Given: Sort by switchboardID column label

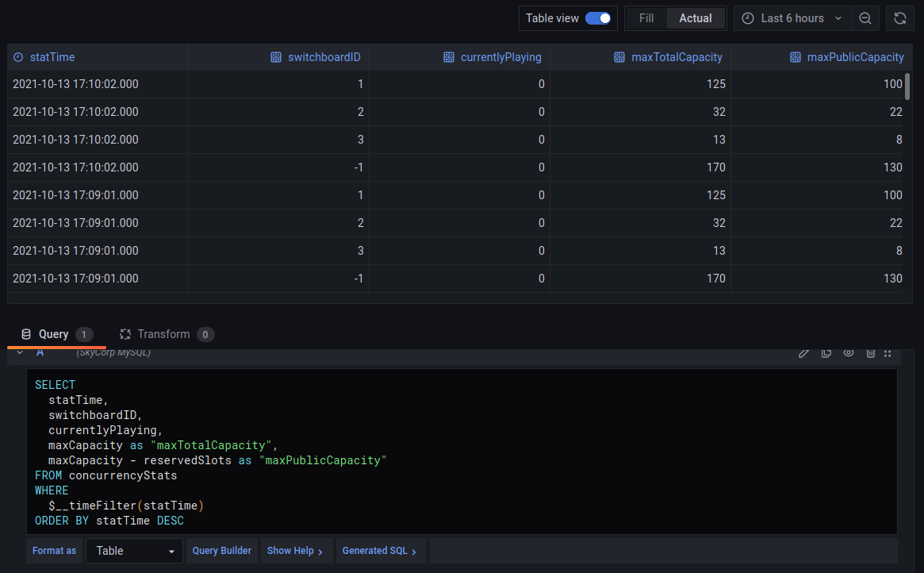Looking at the screenshot, I should [324, 57].
